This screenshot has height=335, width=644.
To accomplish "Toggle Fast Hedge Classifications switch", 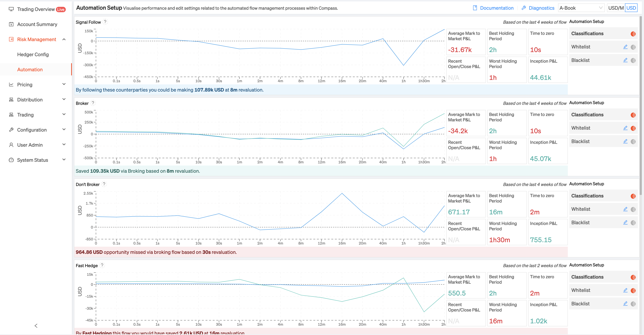I will click(633, 277).
